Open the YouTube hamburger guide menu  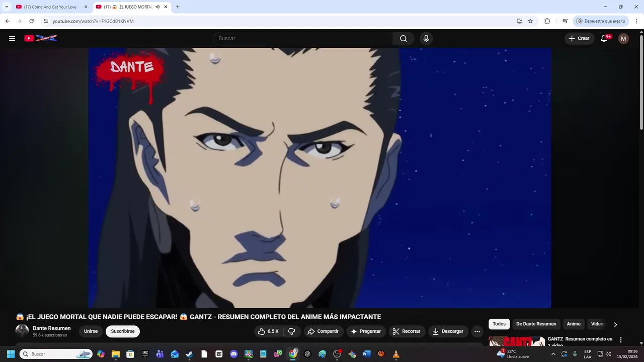pyautogui.click(x=12, y=38)
